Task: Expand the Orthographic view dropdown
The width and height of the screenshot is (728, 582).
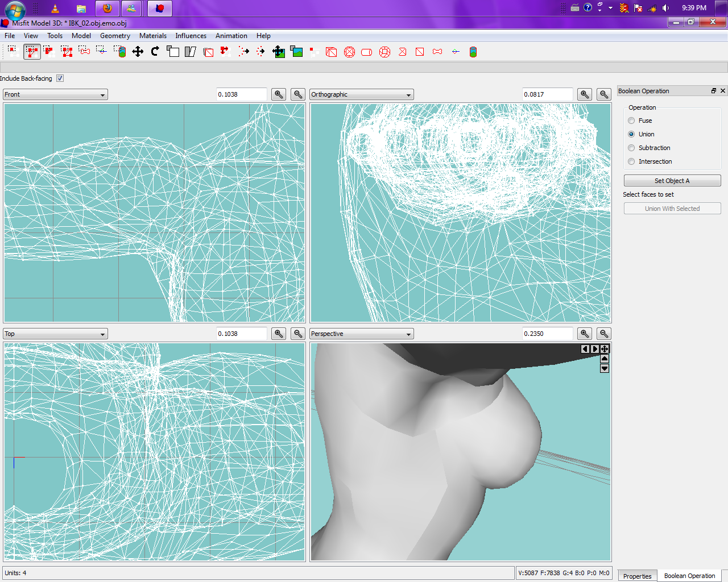Action: point(361,95)
